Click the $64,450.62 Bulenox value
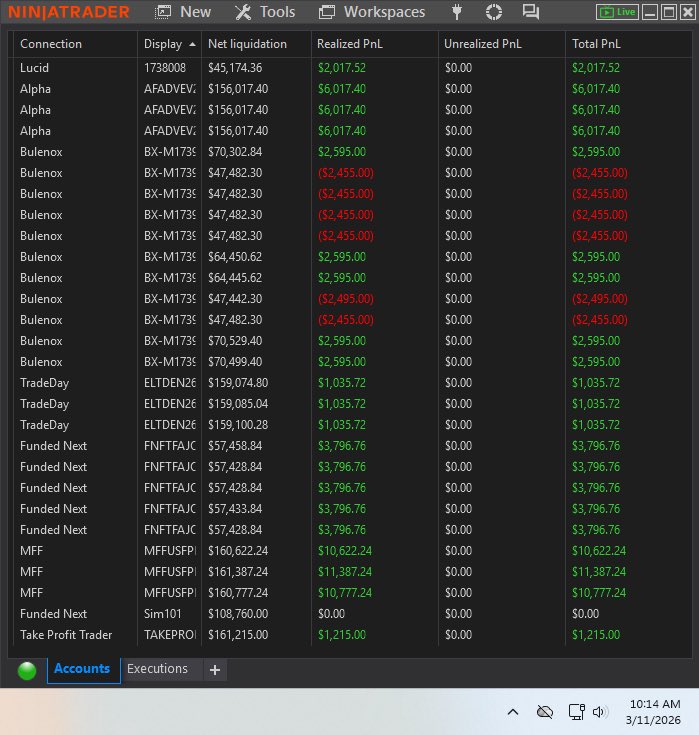 tap(235, 257)
